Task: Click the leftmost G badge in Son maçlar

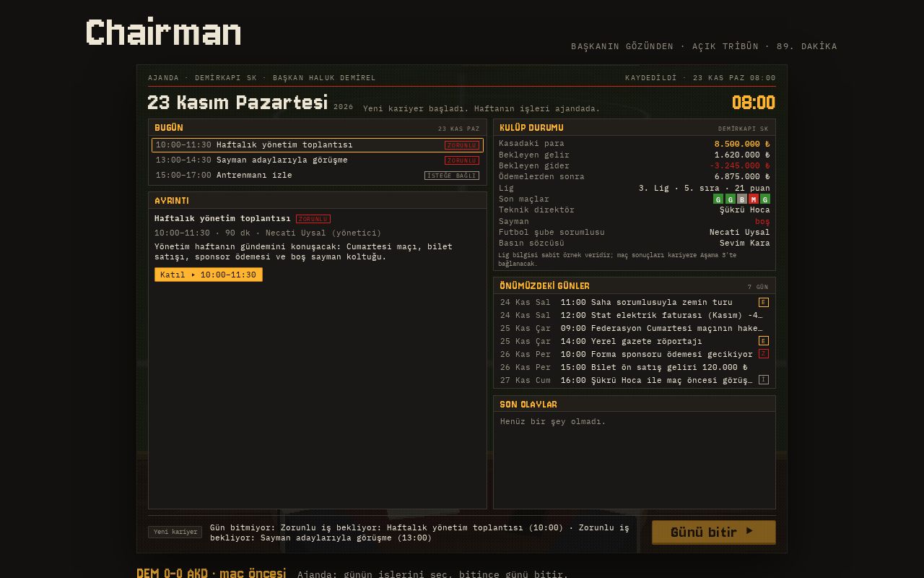Action: (718, 199)
